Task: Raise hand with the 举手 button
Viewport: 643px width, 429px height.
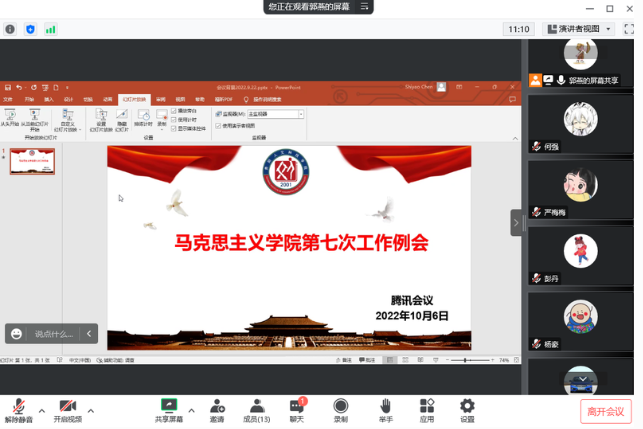Action: 385,410
